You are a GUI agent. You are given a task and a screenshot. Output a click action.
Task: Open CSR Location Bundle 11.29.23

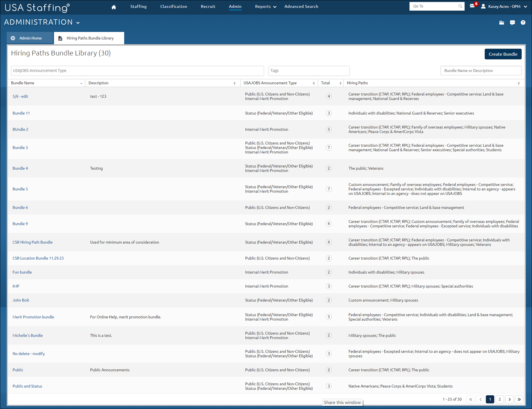(x=38, y=258)
